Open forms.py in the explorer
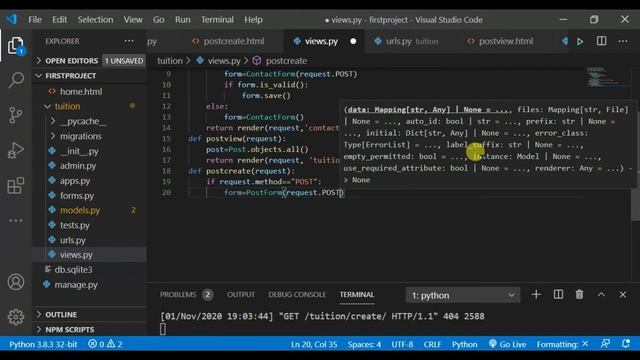This screenshot has height=360, width=640. [77, 196]
